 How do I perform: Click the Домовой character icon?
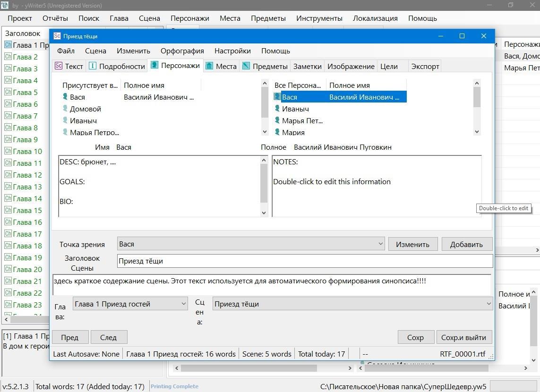coord(65,109)
